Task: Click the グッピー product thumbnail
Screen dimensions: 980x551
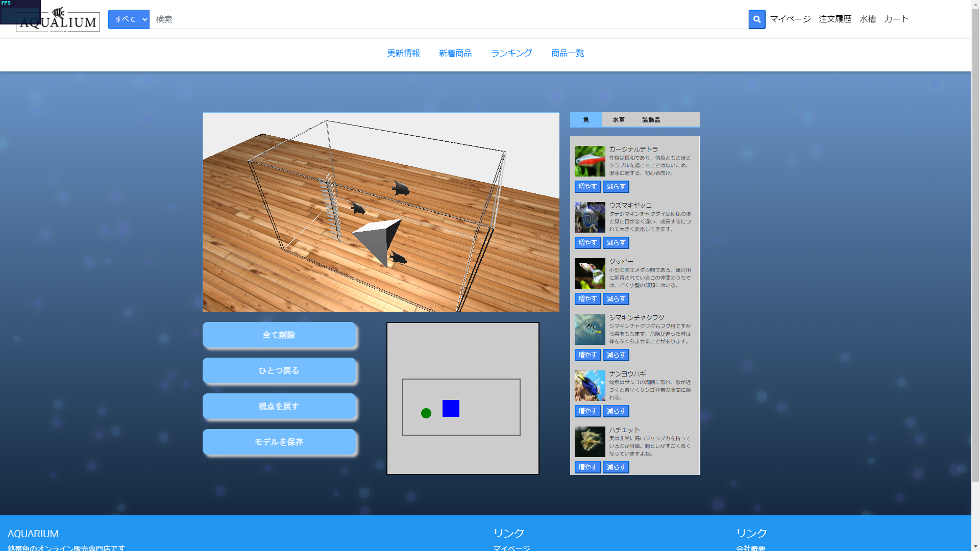Action: pyautogui.click(x=590, y=273)
